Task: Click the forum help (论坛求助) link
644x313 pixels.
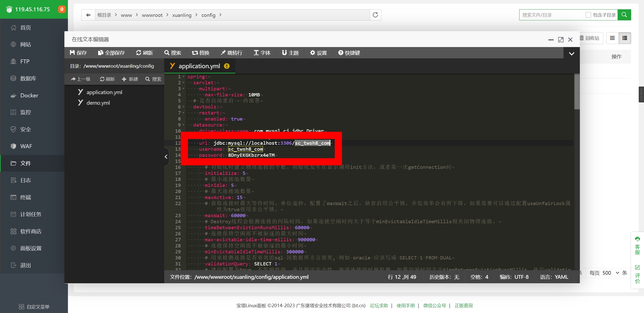Action: (379, 305)
